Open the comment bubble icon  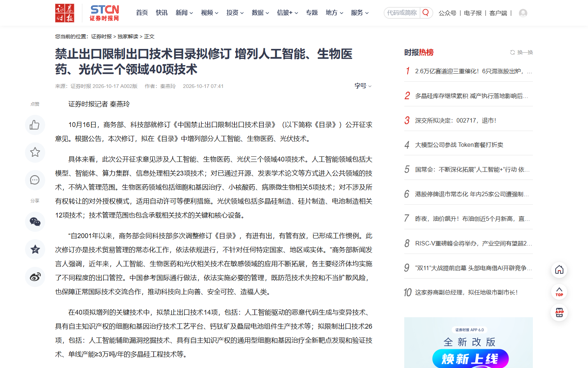35,180
